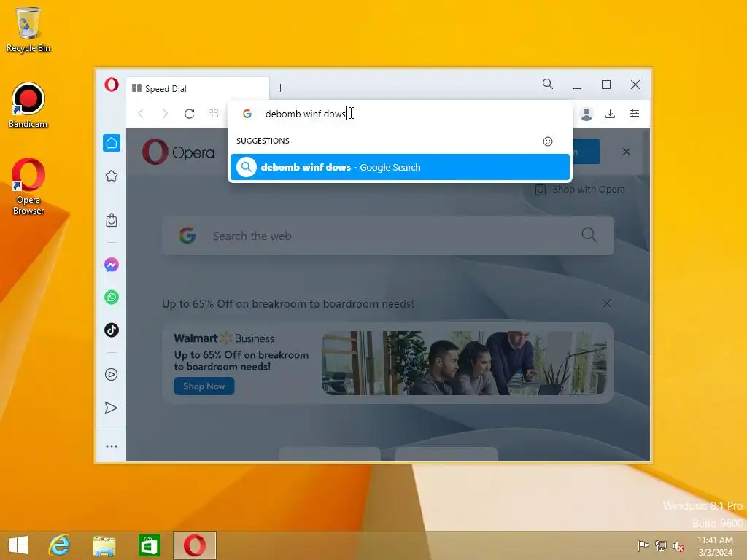Click the suggestions feedback smiley icon
747x560 pixels.
548,141
